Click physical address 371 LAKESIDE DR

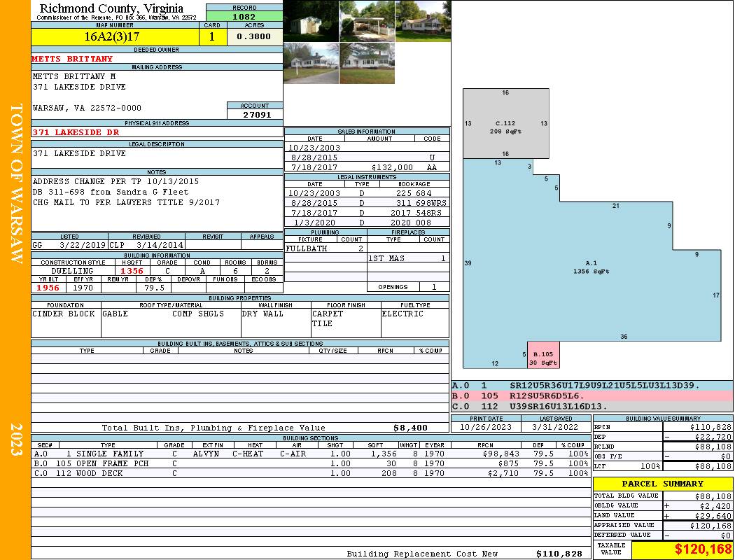76,132
